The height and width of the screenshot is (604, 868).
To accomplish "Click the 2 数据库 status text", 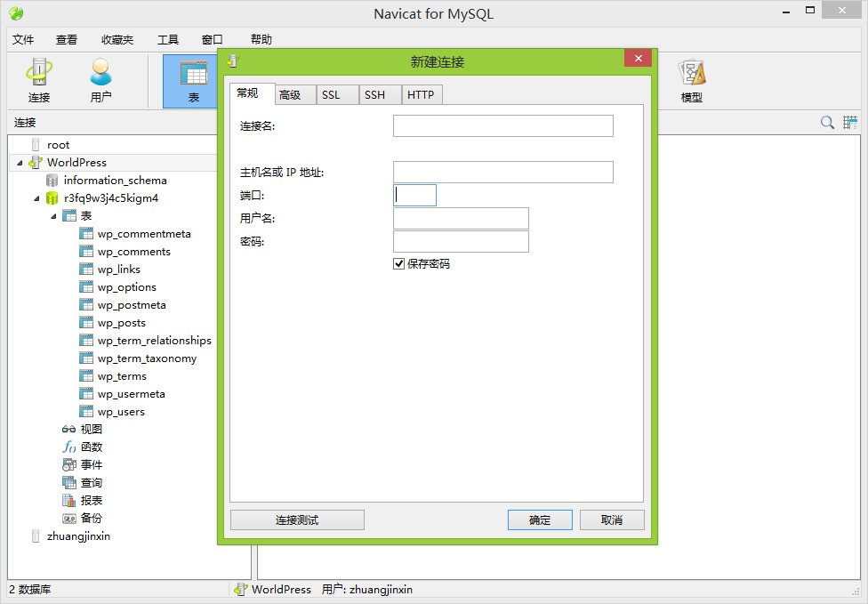I will click(x=30, y=590).
